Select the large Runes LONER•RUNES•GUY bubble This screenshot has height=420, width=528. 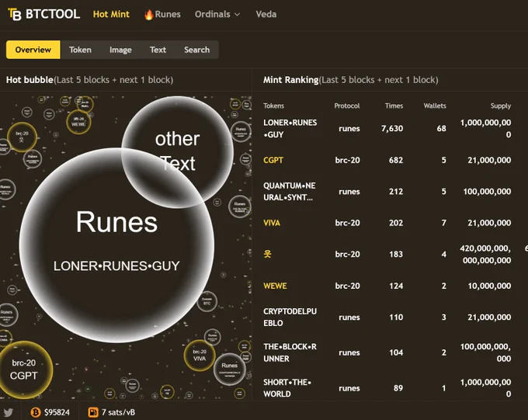click(116, 245)
